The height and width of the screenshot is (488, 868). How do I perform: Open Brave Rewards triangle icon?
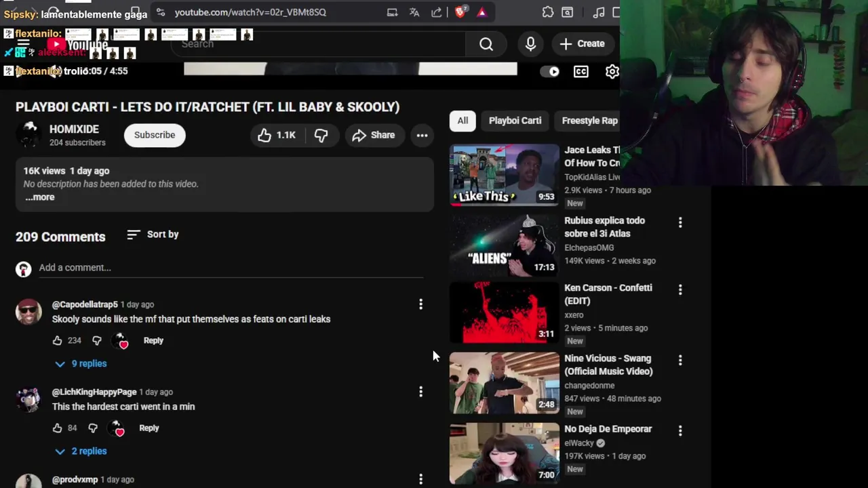(x=481, y=12)
